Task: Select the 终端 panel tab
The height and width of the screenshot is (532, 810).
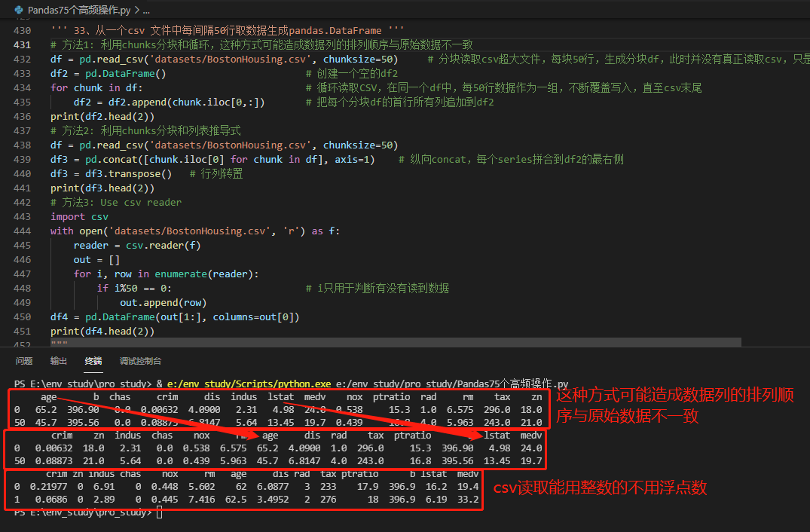Action: click(x=93, y=361)
